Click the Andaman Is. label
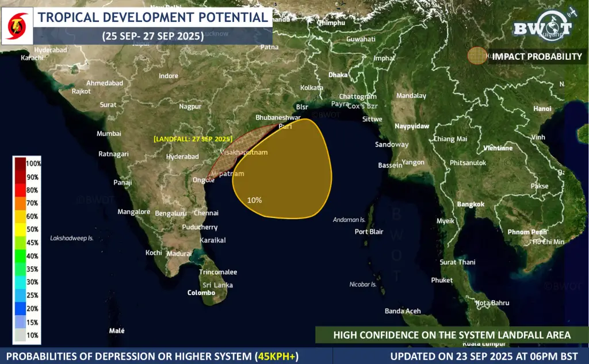Image resolution: width=589 pixels, height=364 pixels. 349,220
